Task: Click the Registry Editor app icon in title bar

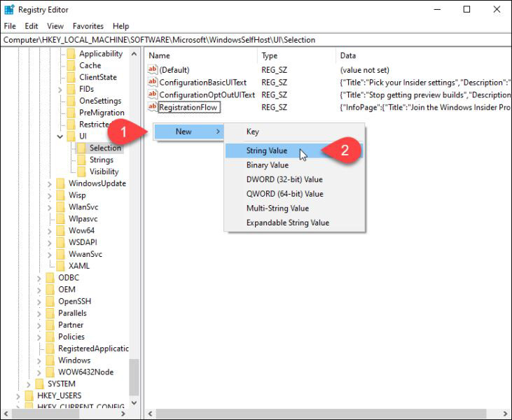Action: [x=9, y=10]
